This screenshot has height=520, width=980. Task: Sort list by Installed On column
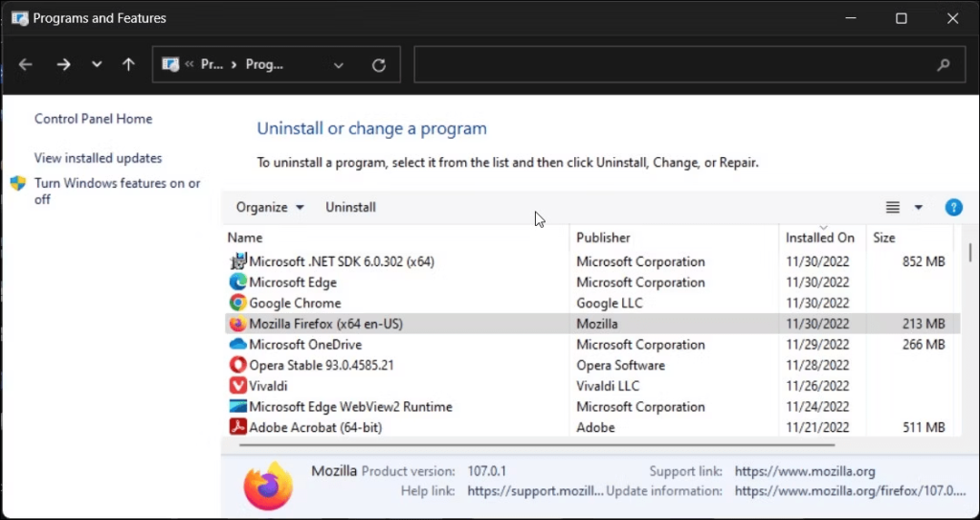tap(820, 237)
